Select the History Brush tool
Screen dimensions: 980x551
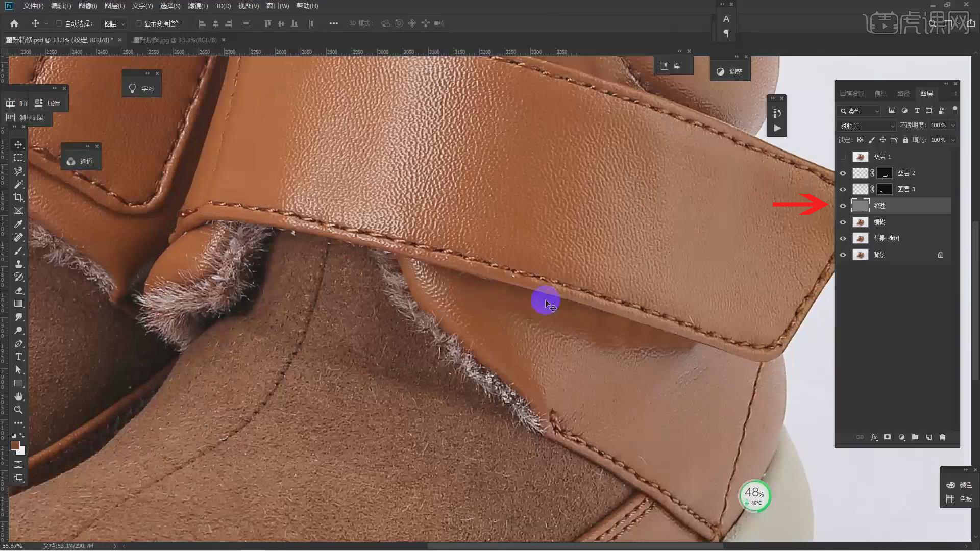18,277
